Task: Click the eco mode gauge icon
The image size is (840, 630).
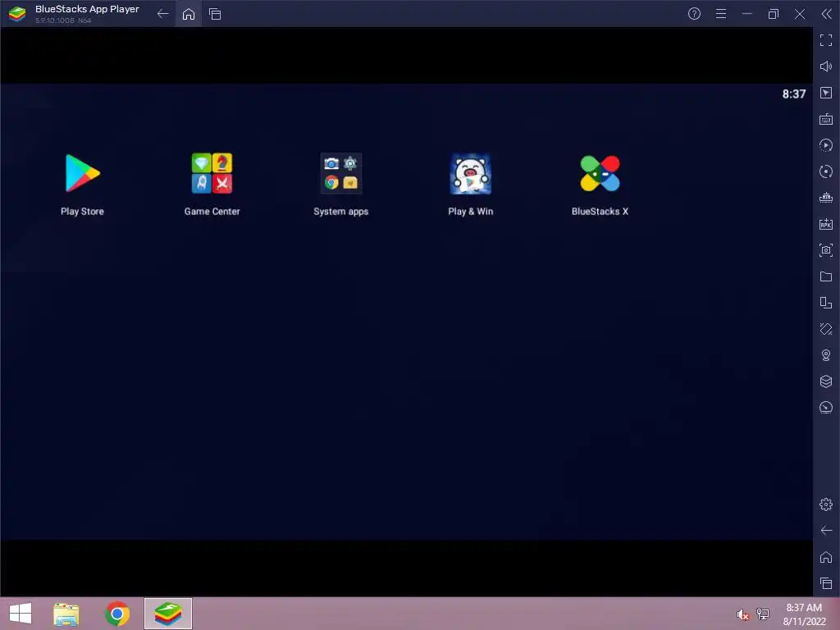Action: [826, 408]
